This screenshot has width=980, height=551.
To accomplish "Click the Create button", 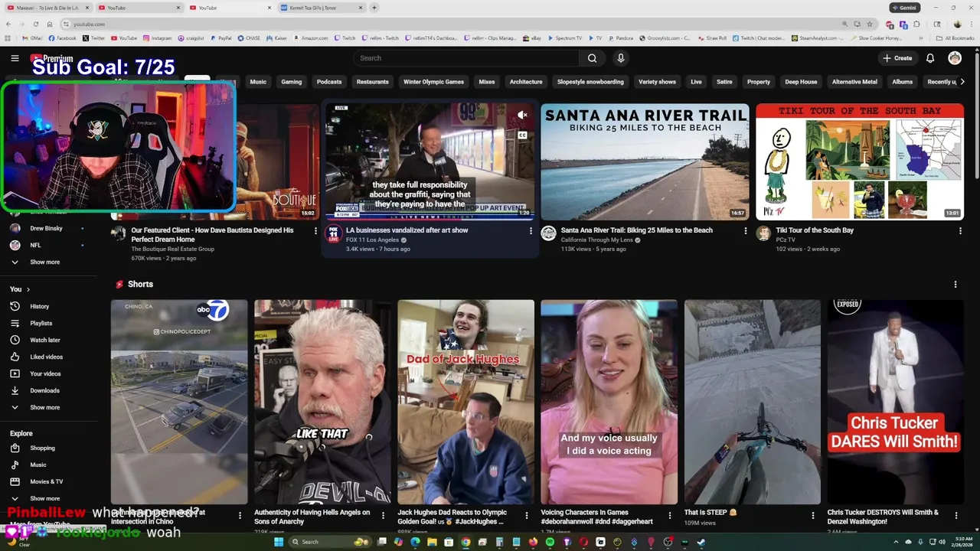I will 897,58.
